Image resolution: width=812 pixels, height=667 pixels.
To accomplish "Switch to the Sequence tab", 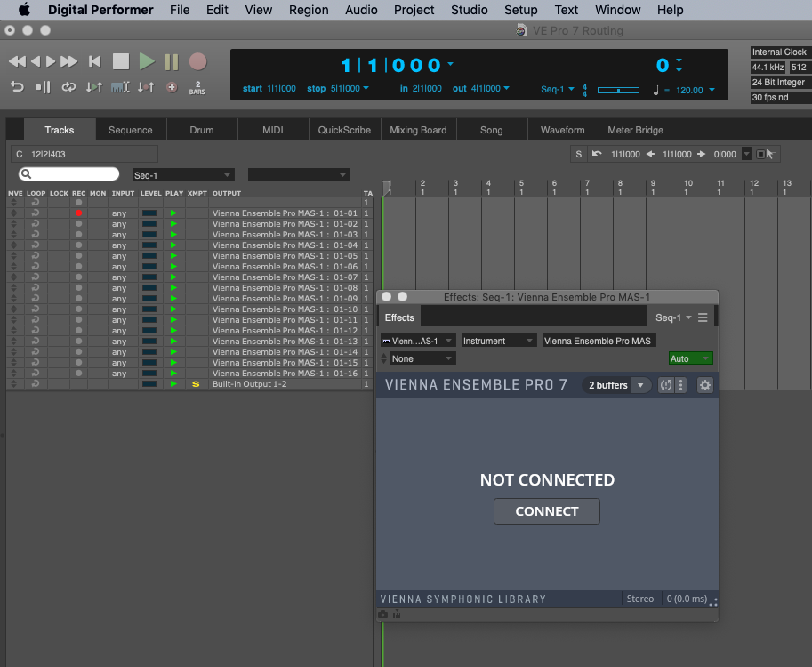I will tap(131, 130).
